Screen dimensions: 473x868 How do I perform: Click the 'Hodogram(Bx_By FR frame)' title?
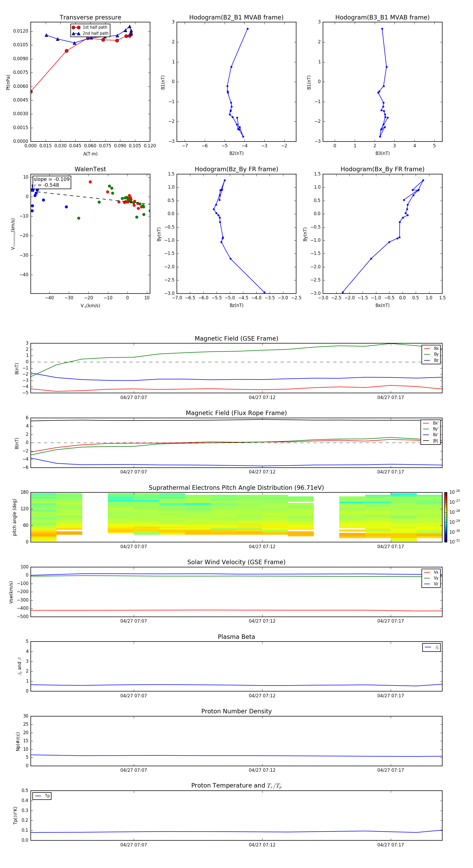pyautogui.click(x=382, y=169)
